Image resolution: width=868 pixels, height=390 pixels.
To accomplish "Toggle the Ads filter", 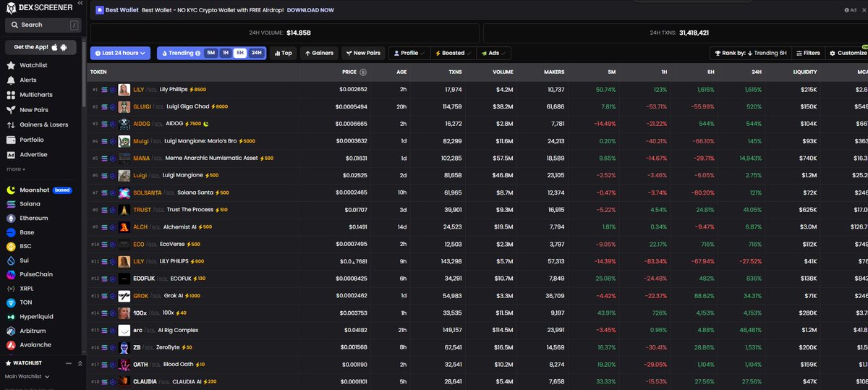I will 493,53.
